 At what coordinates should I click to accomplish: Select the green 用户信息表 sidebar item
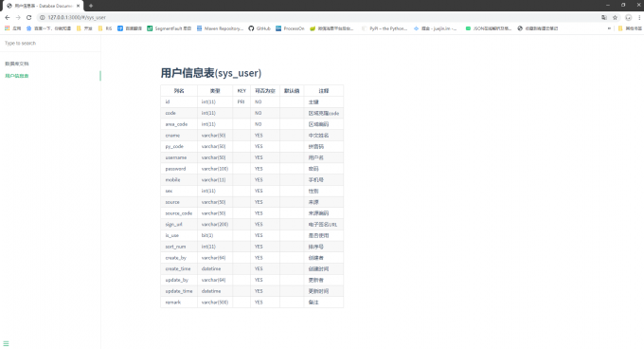click(17, 76)
